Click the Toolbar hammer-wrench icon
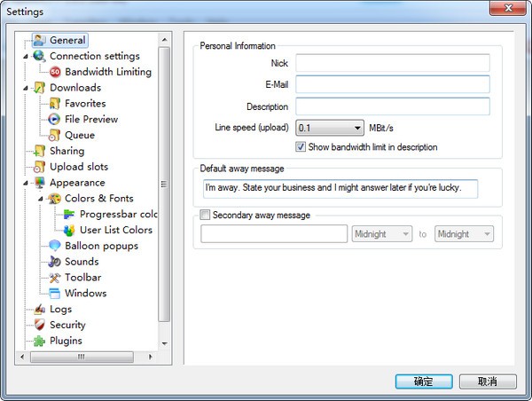This screenshot has width=532, height=401. (54, 278)
